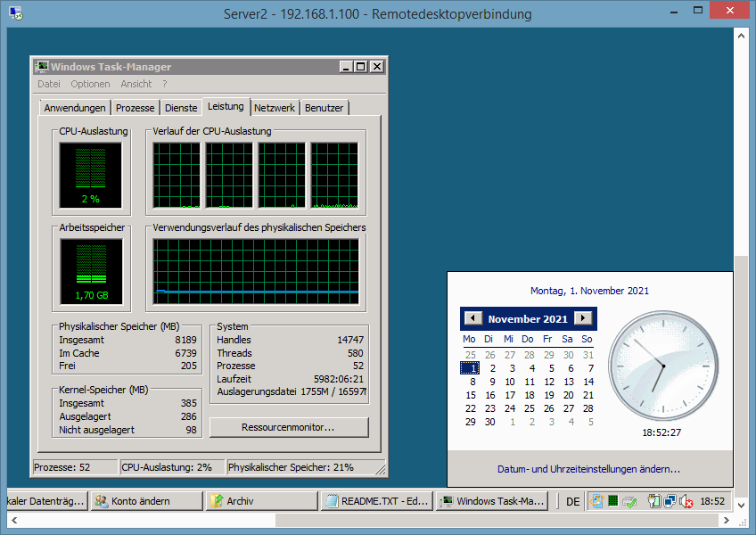Click the Ressourcenmonitor button
The width and height of the screenshot is (756, 535).
pos(288,427)
